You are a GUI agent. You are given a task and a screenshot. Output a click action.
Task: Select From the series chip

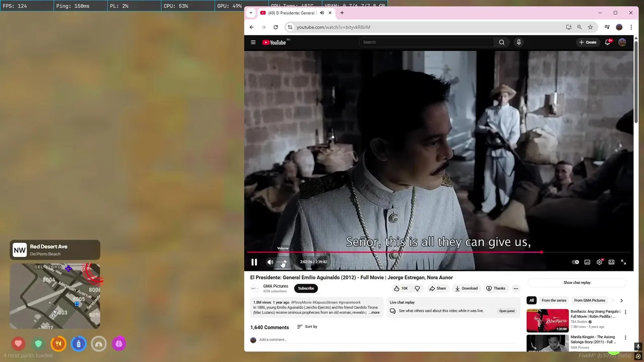[x=554, y=300]
